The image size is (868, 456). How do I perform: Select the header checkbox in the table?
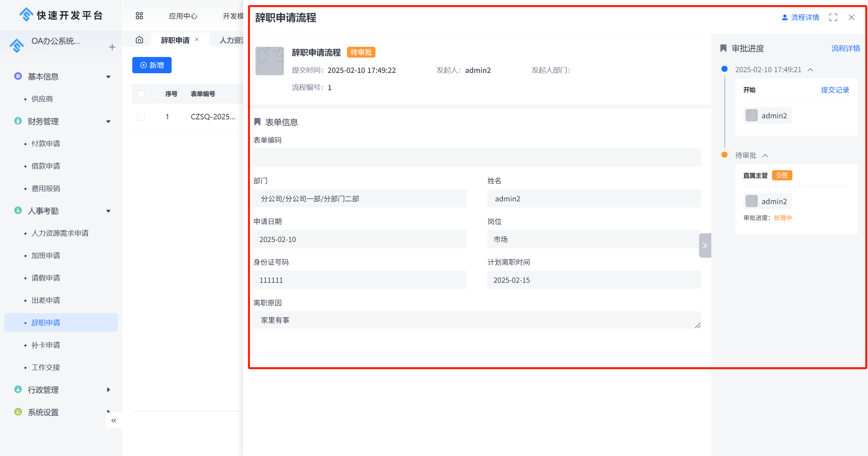(x=141, y=94)
